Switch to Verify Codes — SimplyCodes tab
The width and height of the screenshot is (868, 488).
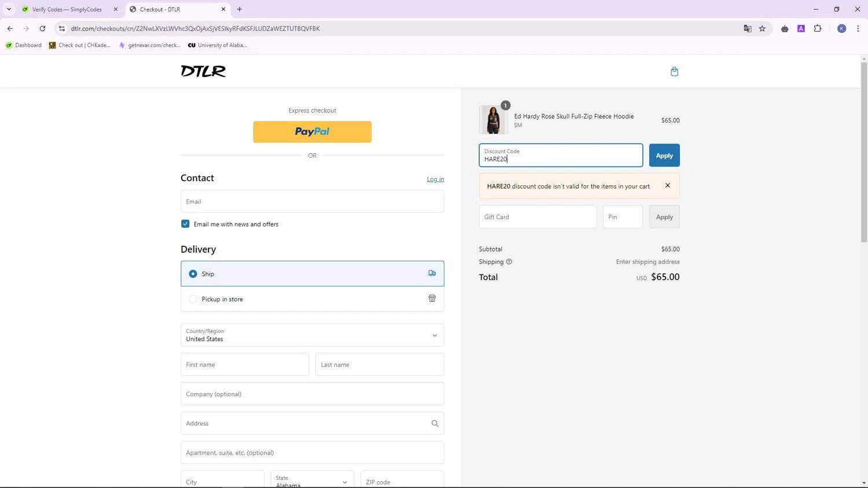click(69, 9)
